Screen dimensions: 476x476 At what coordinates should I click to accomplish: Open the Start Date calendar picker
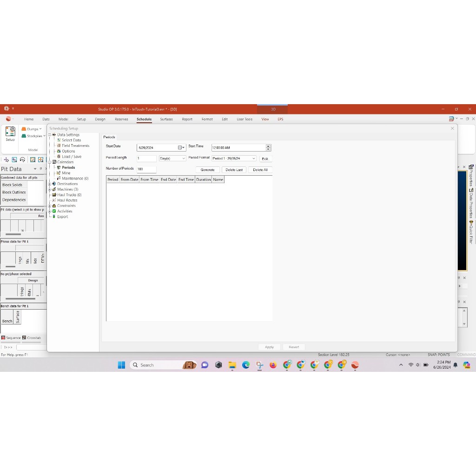click(x=181, y=147)
